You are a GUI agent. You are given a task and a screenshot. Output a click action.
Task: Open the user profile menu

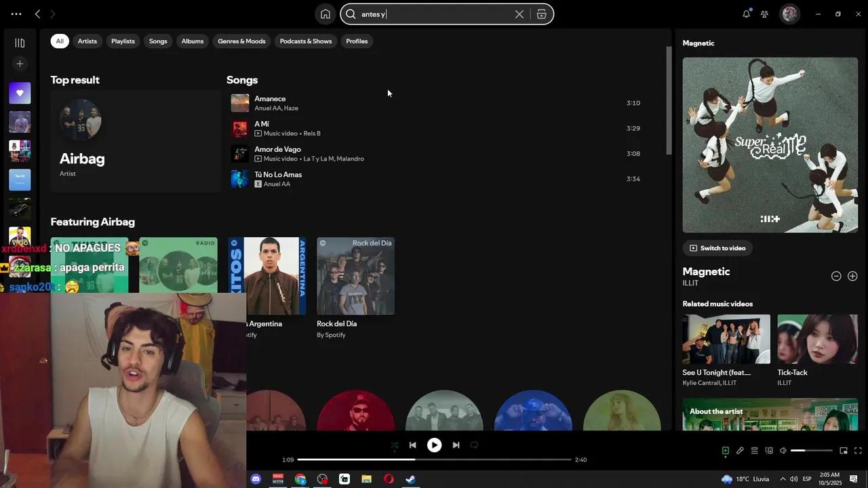coord(789,14)
